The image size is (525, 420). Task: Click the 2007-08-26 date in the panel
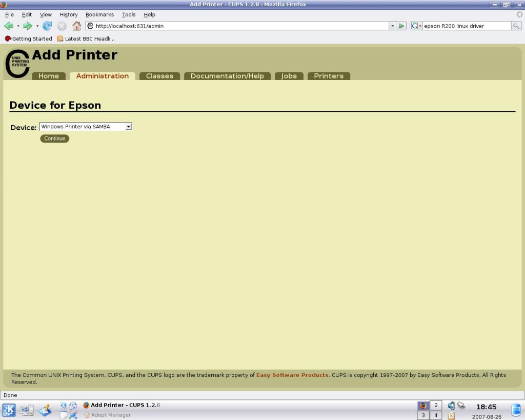[x=487, y=417]
